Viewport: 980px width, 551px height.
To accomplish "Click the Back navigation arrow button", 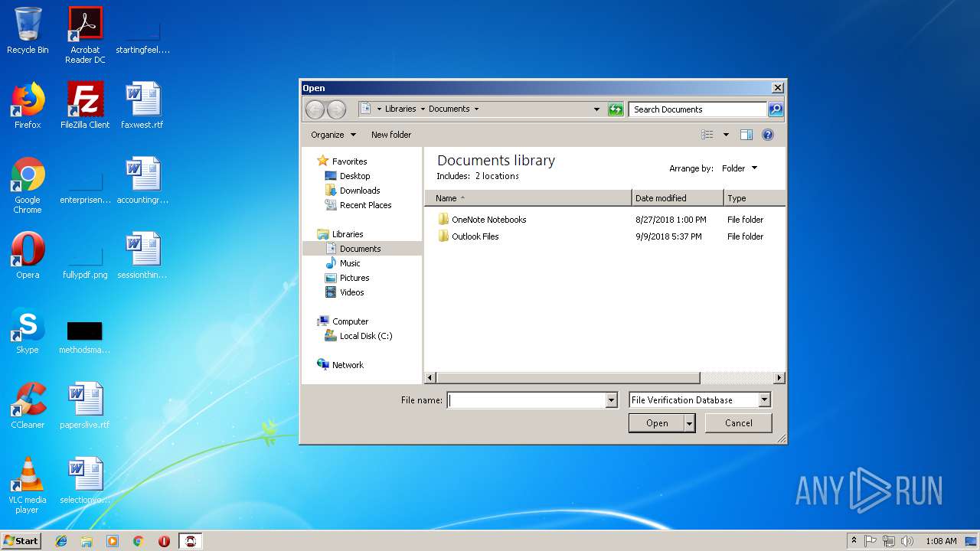I will pos(315,109).
